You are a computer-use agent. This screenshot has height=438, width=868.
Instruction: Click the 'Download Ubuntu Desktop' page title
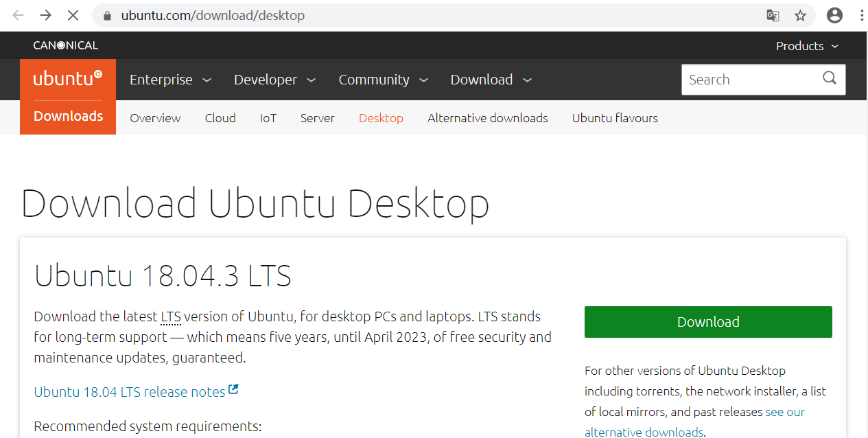click(255, 204)
